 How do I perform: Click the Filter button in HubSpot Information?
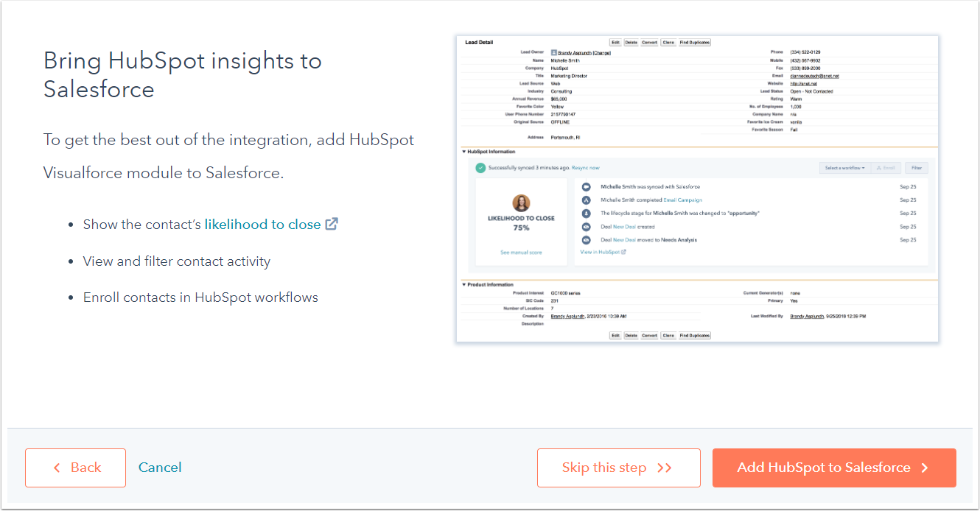(x=917, y=168)
